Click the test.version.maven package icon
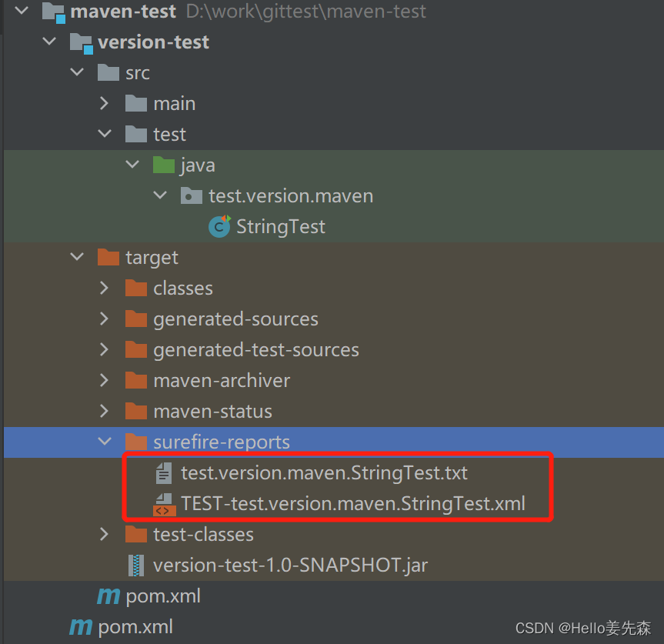This screenshot has height=644, width=664. point(191,195)
